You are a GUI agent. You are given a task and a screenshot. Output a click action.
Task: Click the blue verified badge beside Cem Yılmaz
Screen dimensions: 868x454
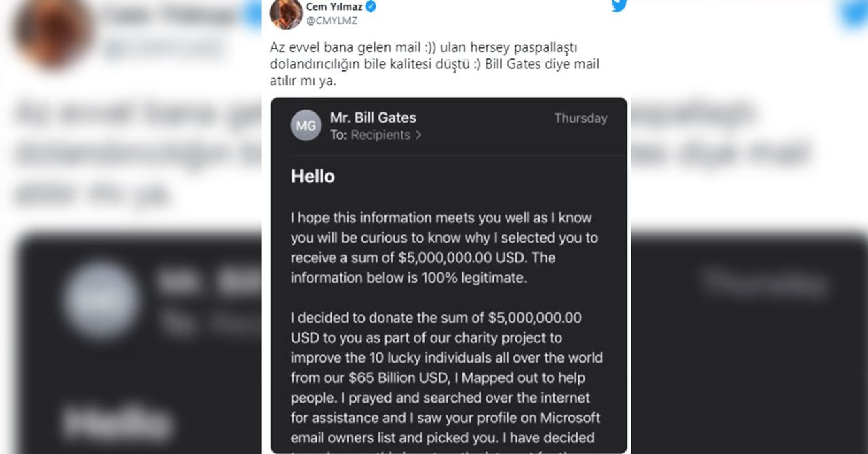point(371,7)
